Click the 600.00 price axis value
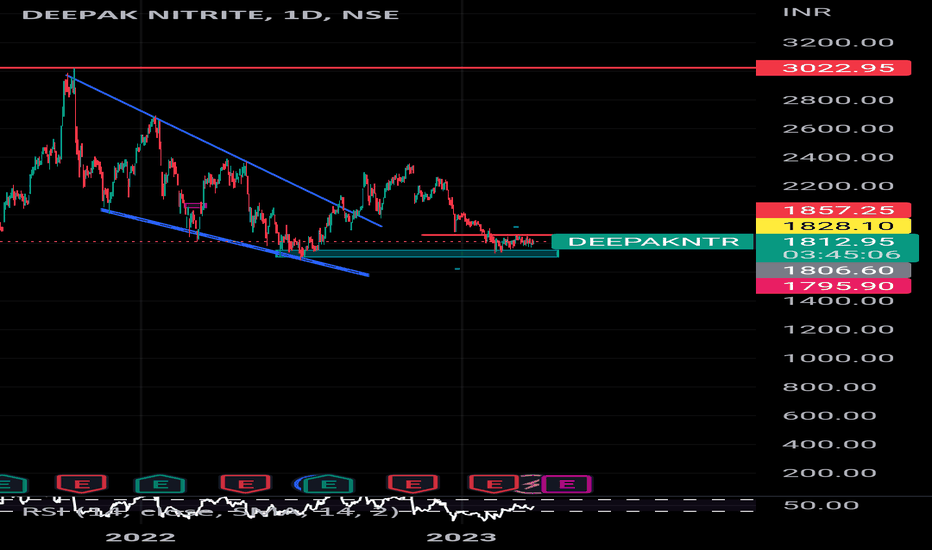Viewport: 932px width, 550px height. 830,416
